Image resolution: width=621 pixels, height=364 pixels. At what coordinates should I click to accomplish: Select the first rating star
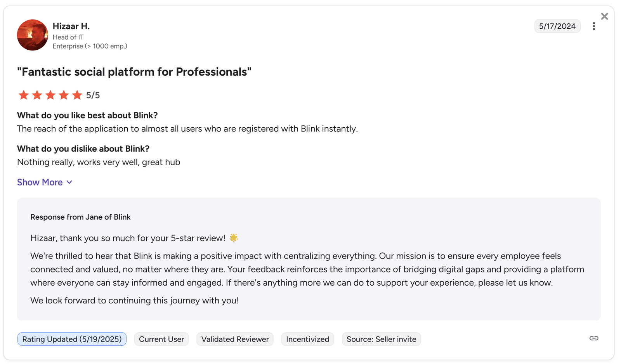[x=24, y=95]
